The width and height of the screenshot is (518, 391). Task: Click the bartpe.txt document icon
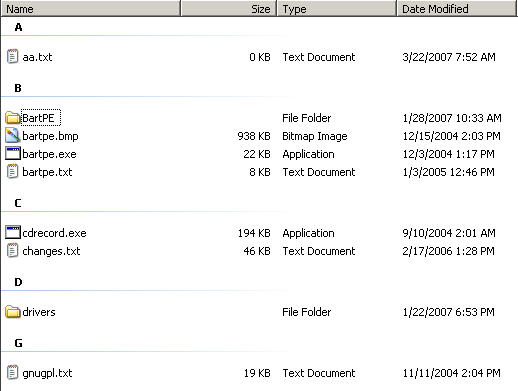(x=12, y=172)
